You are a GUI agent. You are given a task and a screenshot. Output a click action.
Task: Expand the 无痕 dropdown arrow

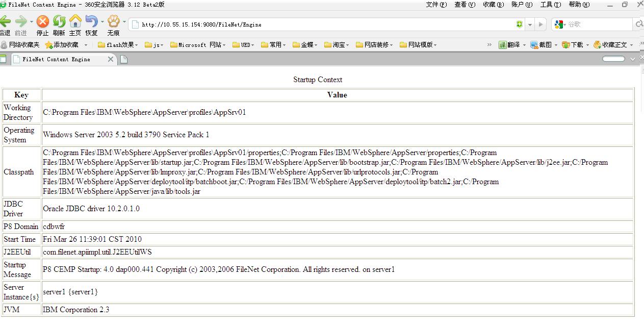point(124,21)
